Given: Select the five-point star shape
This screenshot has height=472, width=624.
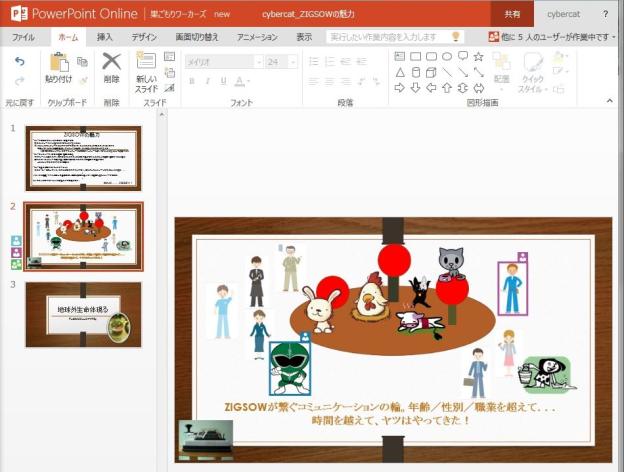Looking at the screenshot, I should 479,57.
